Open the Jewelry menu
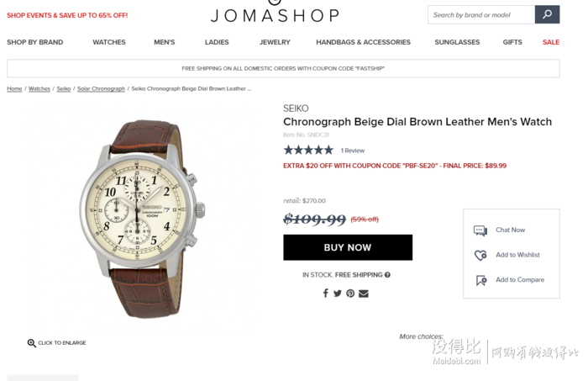This screenshot has width=588, height=381. click(x=275, y=42)
